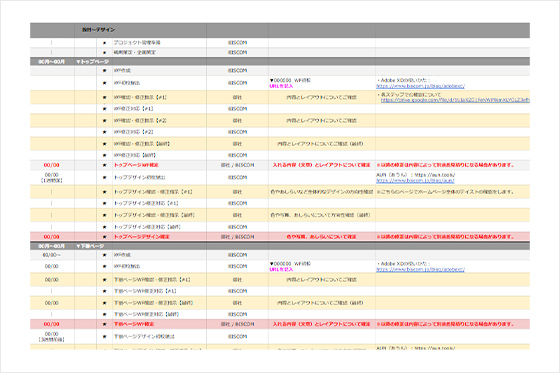Viewport: 560px width, 373px height.
Task: Collapse the ▼下層ページ section header
Action: pos(90,246)
